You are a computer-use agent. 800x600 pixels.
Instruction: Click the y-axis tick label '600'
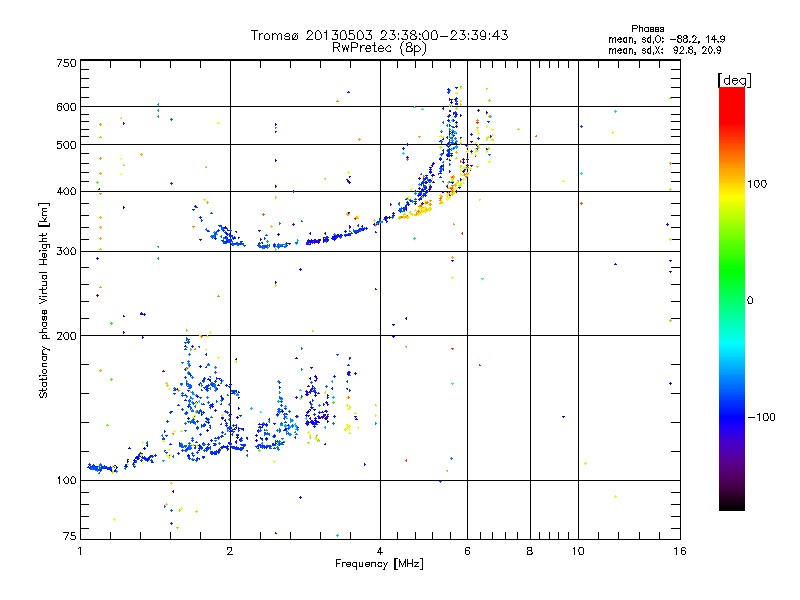(x=66, y=107)
